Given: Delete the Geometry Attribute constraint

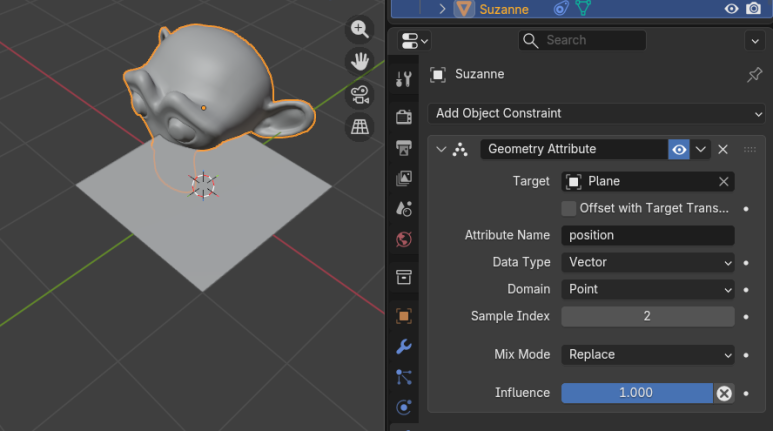Looking at the screenshot, I should pos(723,149).
